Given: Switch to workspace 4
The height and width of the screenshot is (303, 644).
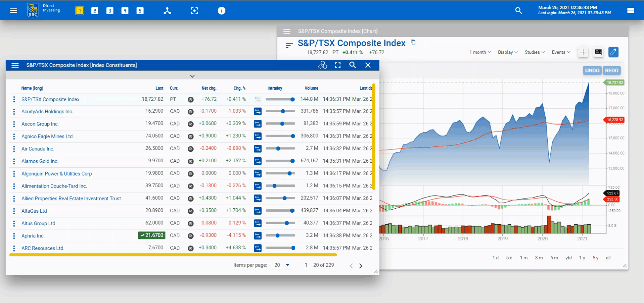Looking at the screenshot, I should coord(125,11).
